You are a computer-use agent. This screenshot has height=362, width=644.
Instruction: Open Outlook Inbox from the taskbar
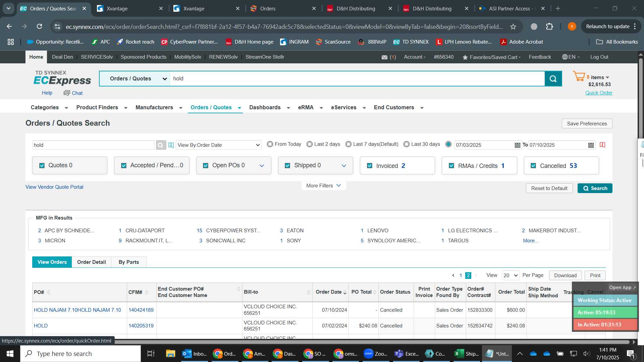click(x=195, y=354)
